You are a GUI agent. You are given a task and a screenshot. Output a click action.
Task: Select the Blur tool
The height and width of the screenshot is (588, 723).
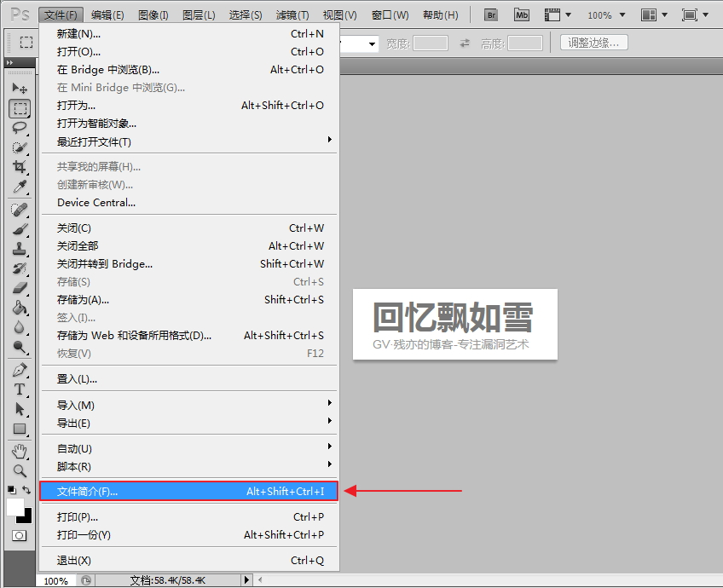(20, 327)
